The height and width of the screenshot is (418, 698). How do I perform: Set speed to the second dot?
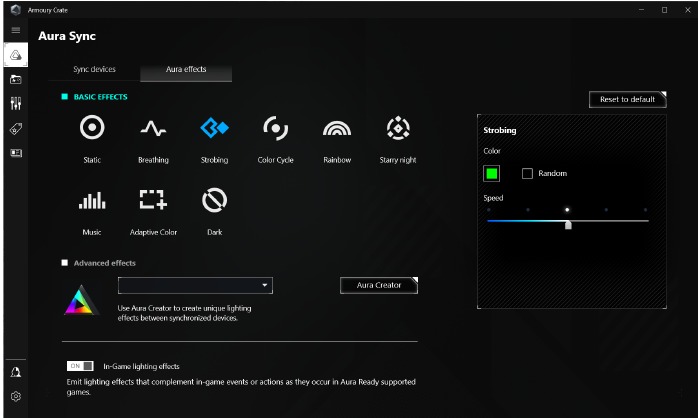pyautogui.click(x=528, y=210)
